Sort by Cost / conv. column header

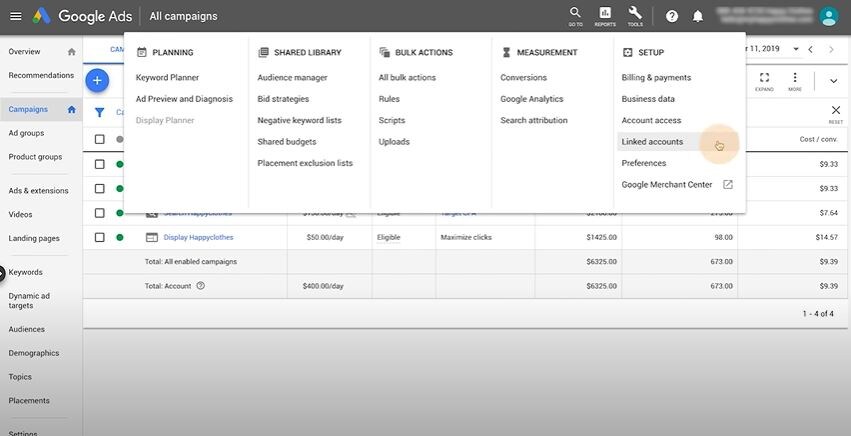click(818, 140)
